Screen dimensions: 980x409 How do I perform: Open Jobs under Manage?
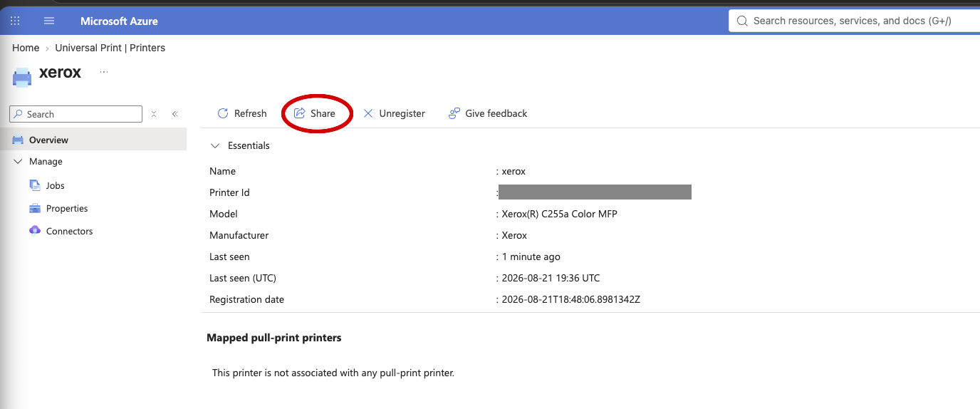pyautogui.click(x=56, y=185)
